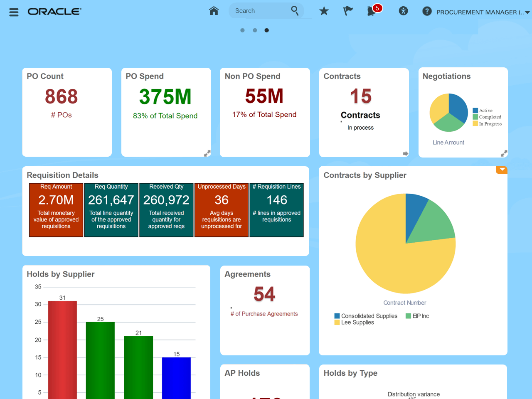Click the Contracts tile forward arrow
This screenshot has width=532, height=399.
(x=406, y=154)
